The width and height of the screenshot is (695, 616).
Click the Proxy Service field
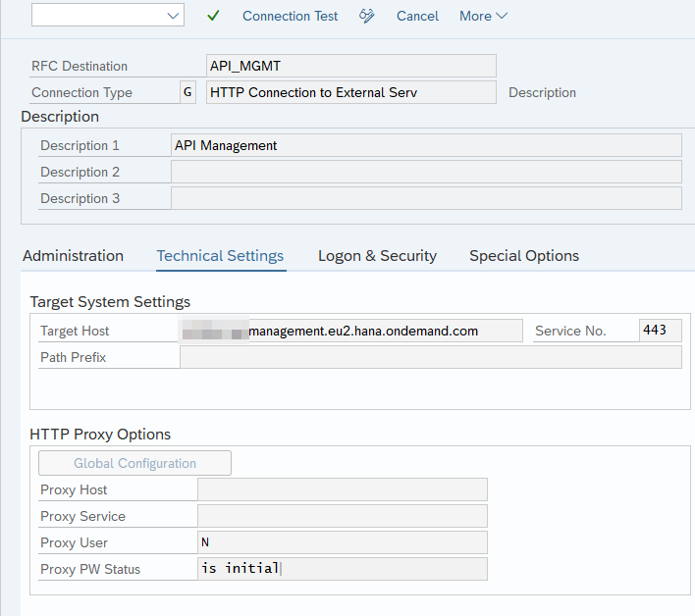[x=342, y=516]
